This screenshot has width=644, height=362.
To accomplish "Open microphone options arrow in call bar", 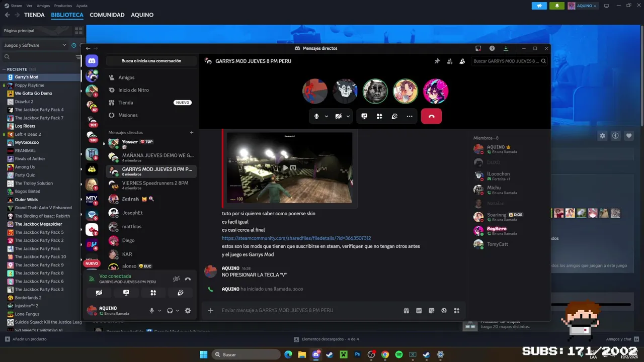I will pos(326,116).
